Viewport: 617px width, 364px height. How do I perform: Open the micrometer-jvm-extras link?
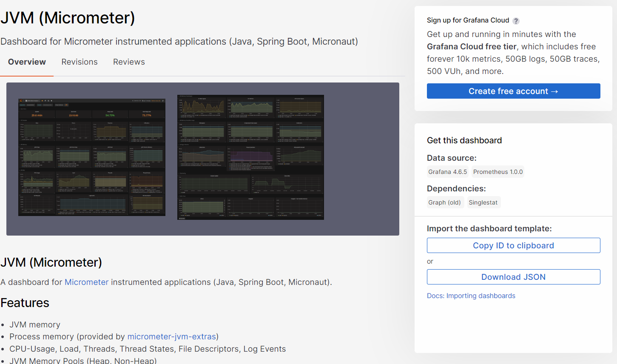pos(171,336)
